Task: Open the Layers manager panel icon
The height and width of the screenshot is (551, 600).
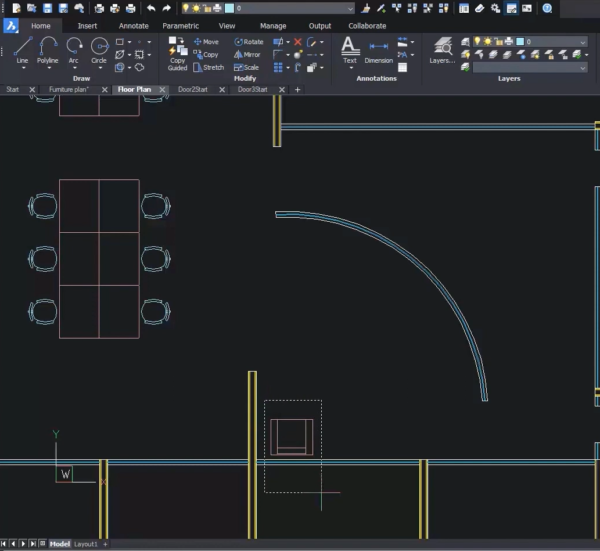Action: point(442,49)
